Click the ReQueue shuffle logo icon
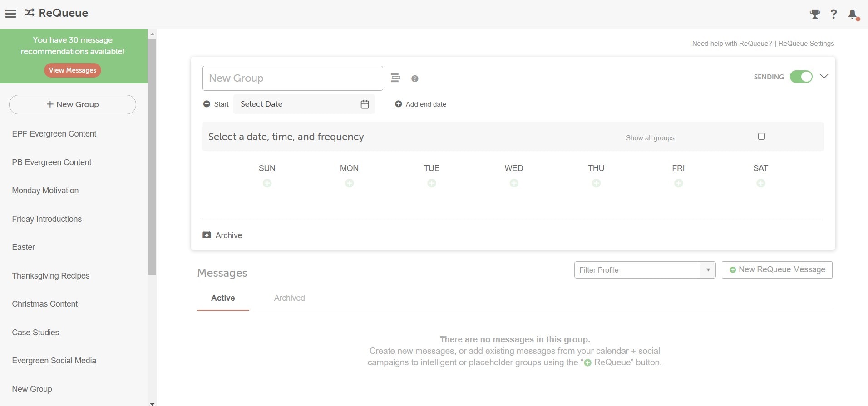This screenshot has height=406, width=868. 30,13
